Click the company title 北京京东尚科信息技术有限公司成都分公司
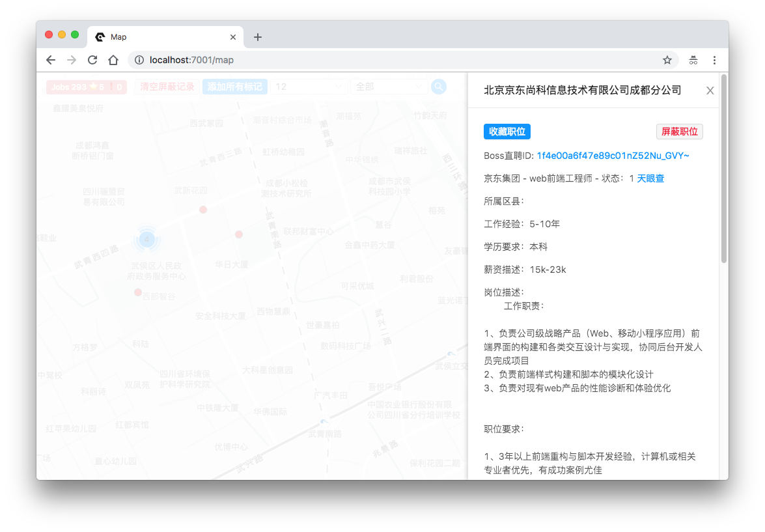 pos(583,91)
